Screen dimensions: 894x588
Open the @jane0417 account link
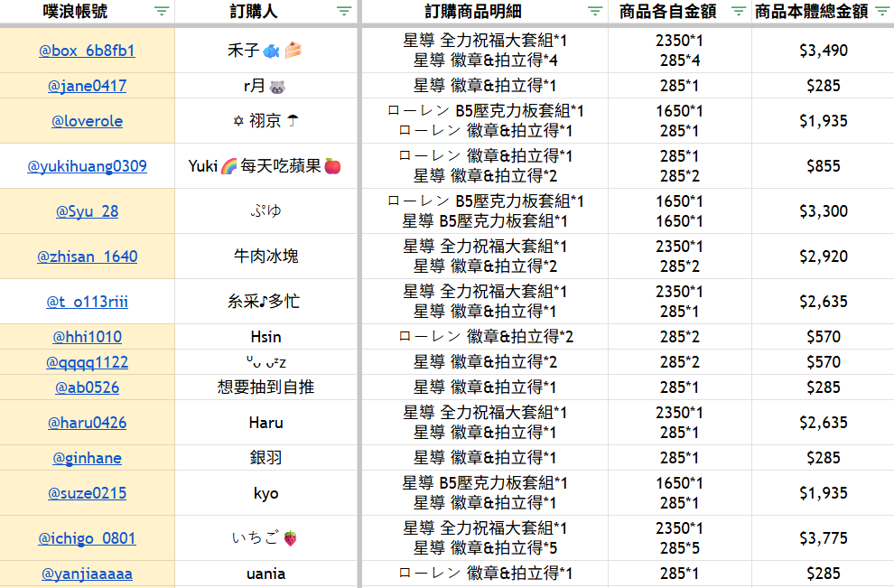[x=87, y=86]
